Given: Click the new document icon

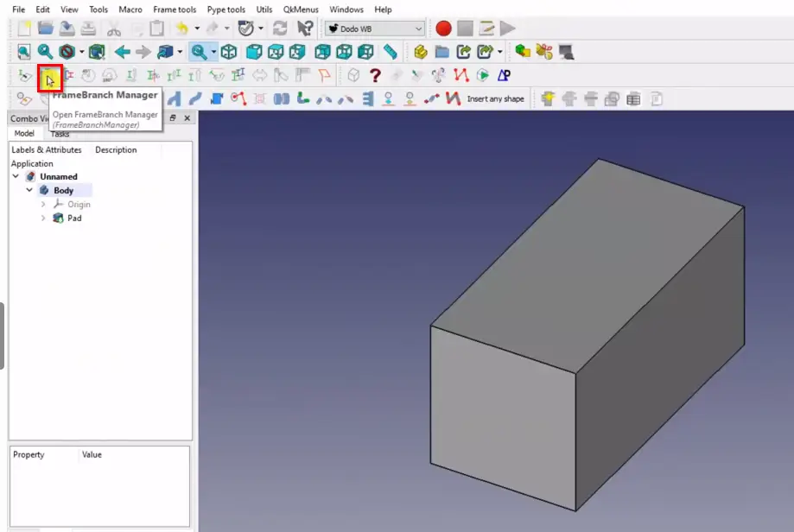Looking at the screenshot, I should pos(23,28).
